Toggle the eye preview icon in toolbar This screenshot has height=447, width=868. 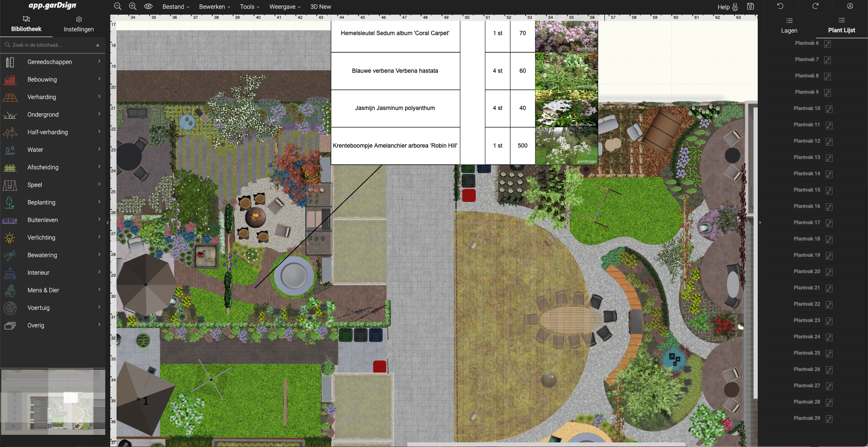(x=148, y=6)
